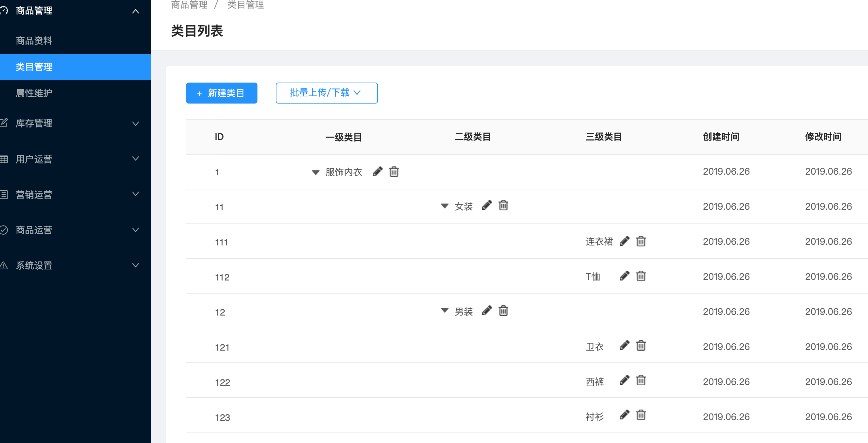This screenshot has height=443, width=868.
Task: Click the 西裤 category name
Action: point(595,382)
